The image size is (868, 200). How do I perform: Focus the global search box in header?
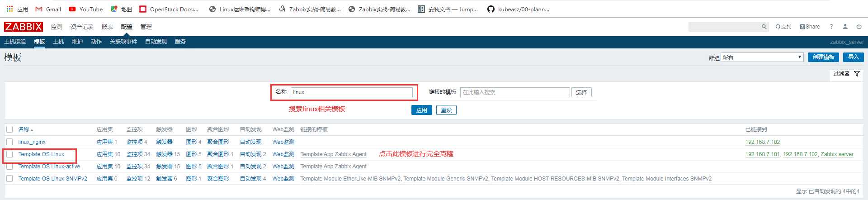point(725,27)
